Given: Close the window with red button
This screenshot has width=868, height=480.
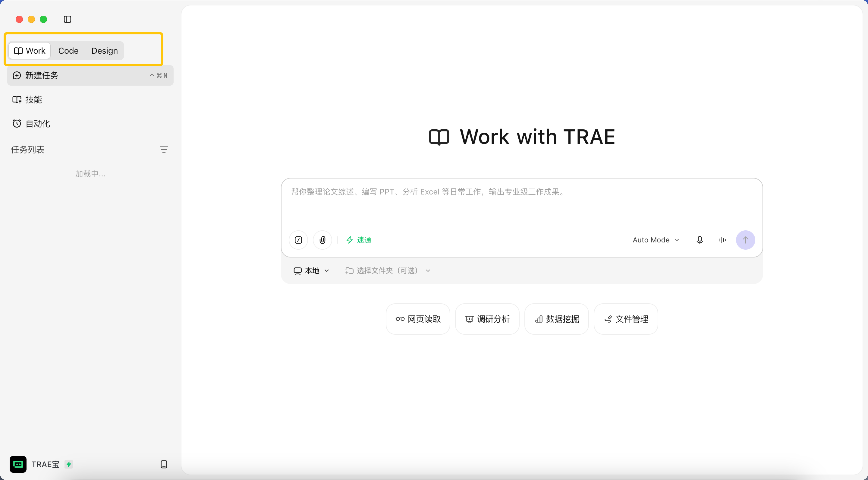Looking at the screenshot, I should click(x=19, y=19).
